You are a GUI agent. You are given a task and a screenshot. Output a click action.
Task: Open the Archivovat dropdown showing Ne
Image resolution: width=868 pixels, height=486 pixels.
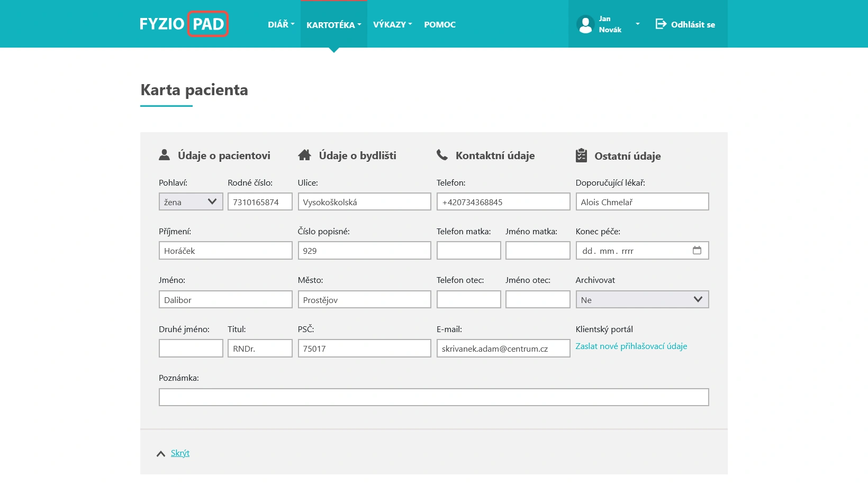click(642, 299)
